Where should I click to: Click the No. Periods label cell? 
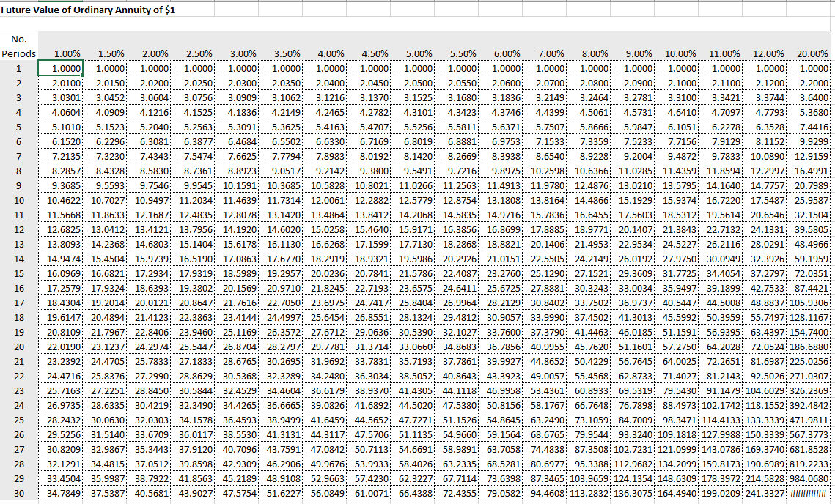[18, 48]
